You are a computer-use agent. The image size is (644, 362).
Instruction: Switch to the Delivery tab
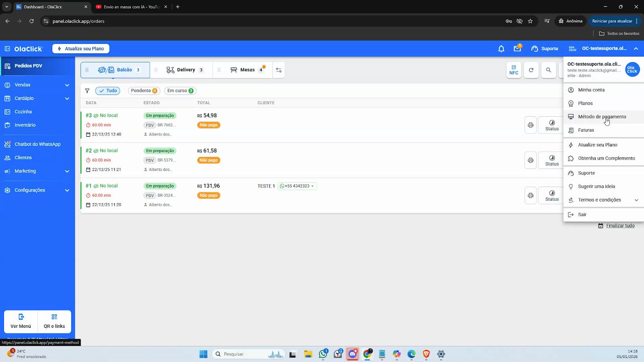185,70
